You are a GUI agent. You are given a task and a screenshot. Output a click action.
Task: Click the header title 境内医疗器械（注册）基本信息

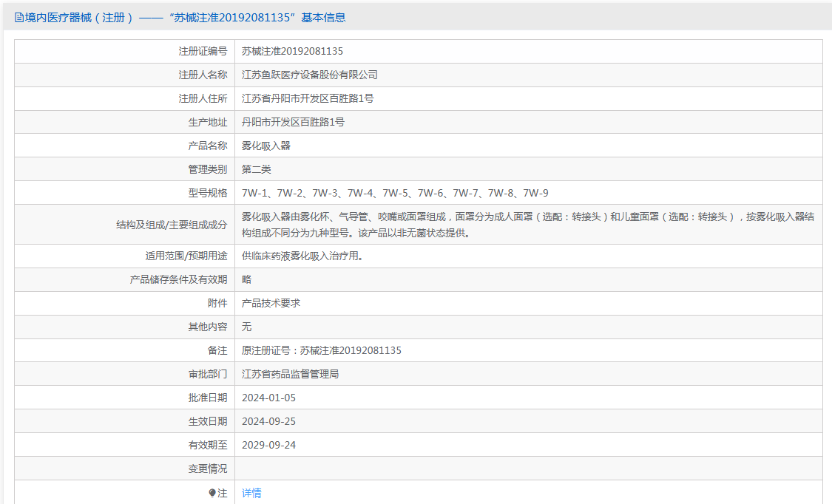click(x=185, y=18)
